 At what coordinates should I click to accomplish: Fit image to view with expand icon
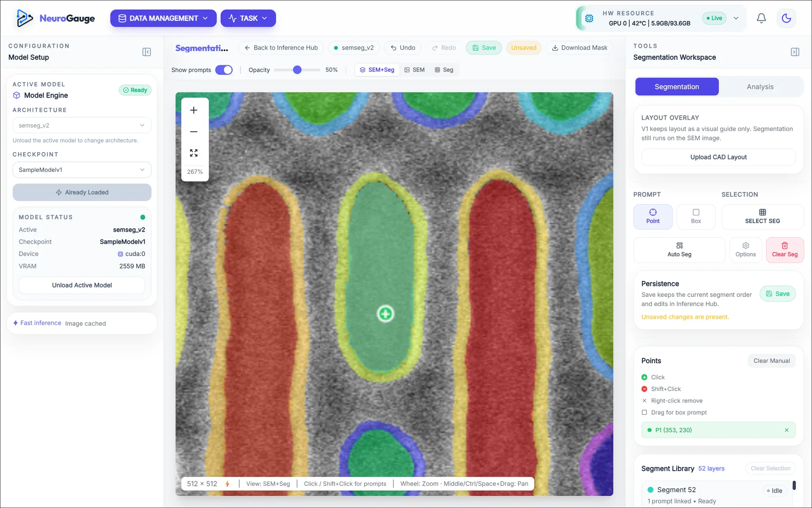coord(194,153)
